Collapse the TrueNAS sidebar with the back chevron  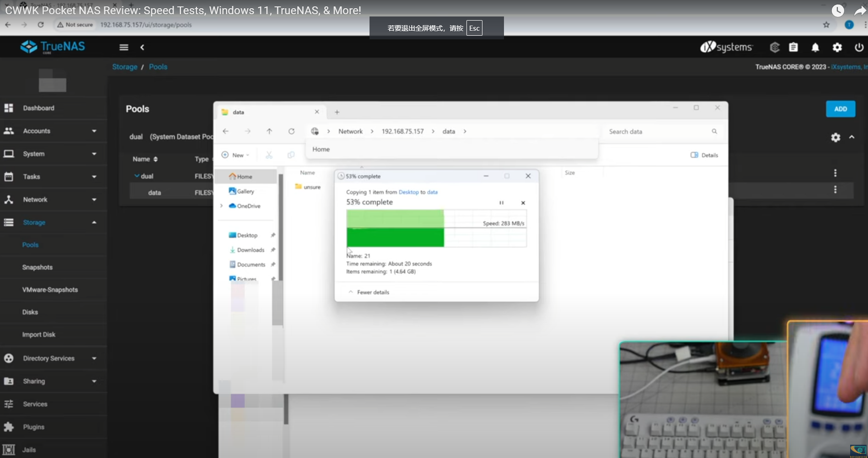(142, 47)
